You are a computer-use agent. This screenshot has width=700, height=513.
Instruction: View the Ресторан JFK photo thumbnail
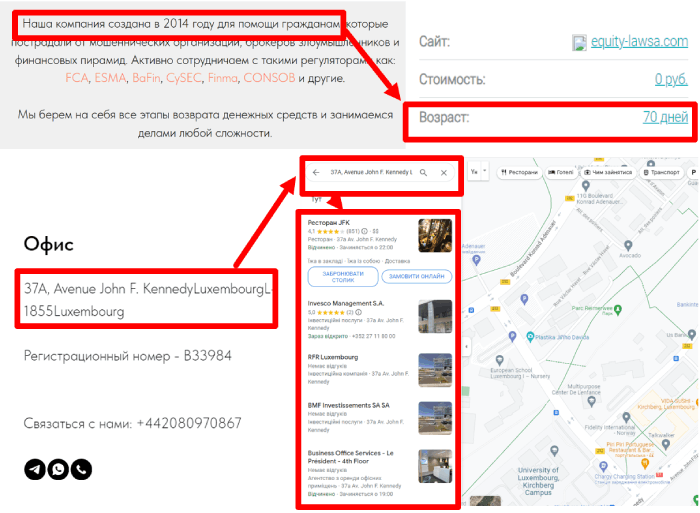tap(435, 236)
